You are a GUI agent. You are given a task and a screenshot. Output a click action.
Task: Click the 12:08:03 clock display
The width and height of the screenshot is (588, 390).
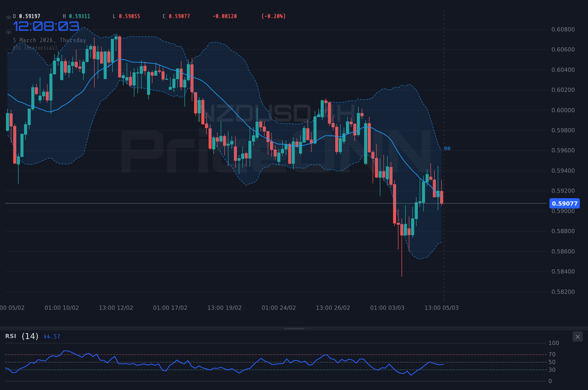(46, 26)
